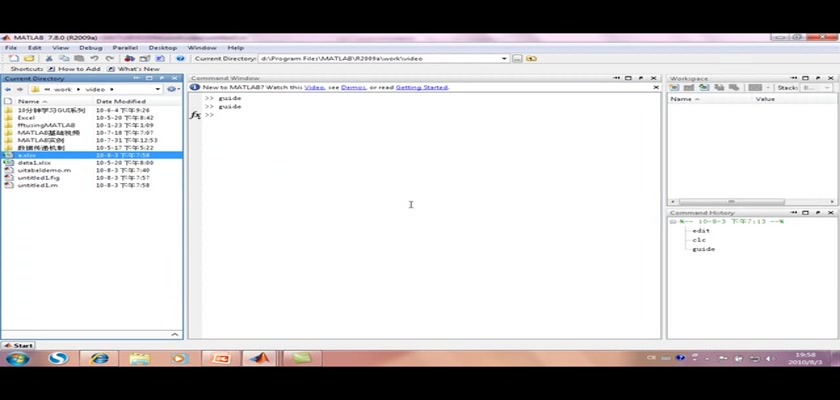This screenshot has width=840, height=400.
Task: Open Help via question mark icon
Action: pos(181,58)
